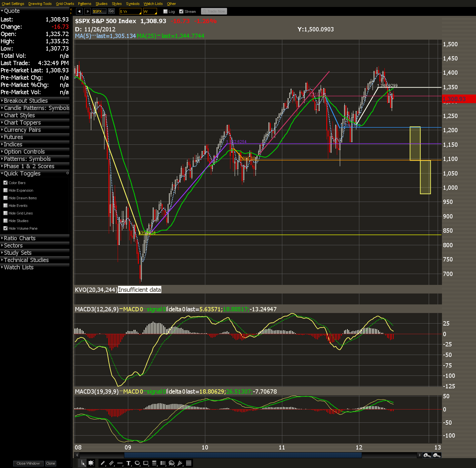Select the fan lines drawing tool
Screen dimensions: 476x468
click(180, 463)
